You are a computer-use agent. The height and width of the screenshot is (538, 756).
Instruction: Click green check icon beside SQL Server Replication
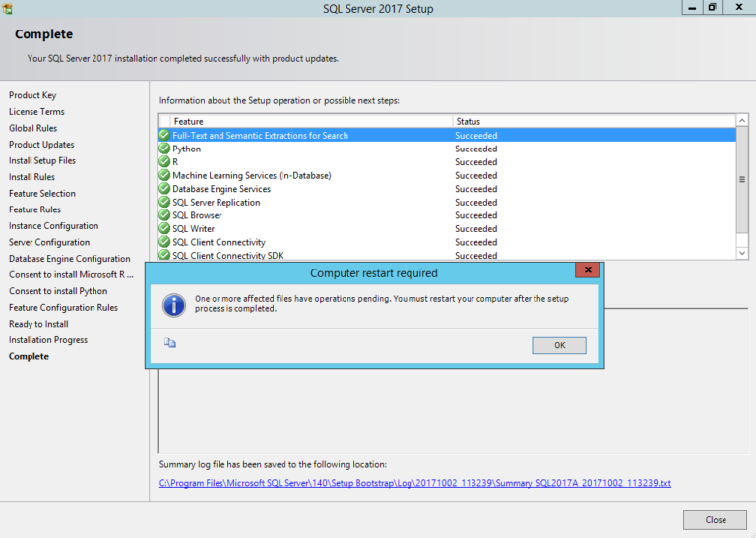[x=164, y=202]
